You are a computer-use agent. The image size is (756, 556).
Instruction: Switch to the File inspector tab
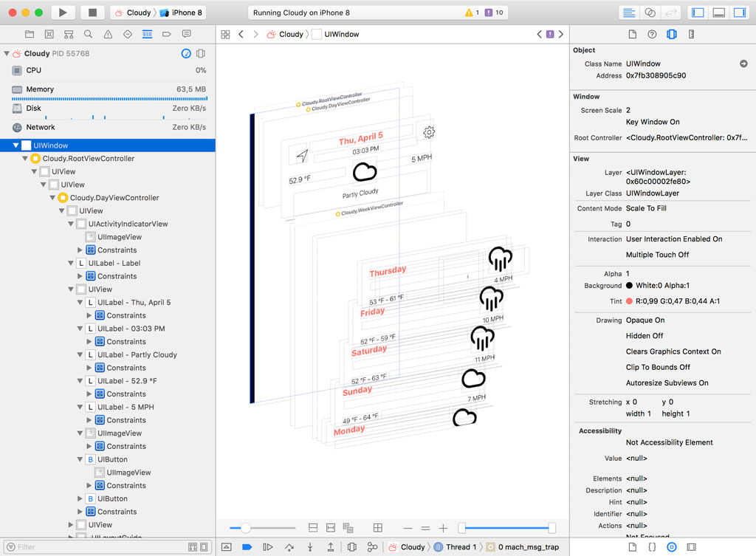click(632, 34)
